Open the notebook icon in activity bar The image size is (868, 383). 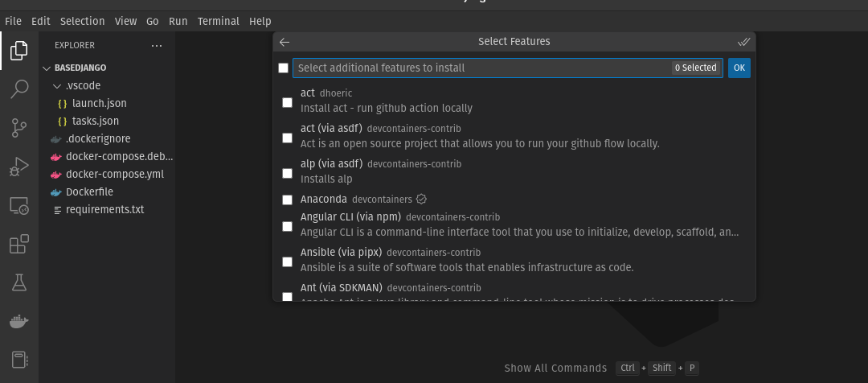point(18,360)
